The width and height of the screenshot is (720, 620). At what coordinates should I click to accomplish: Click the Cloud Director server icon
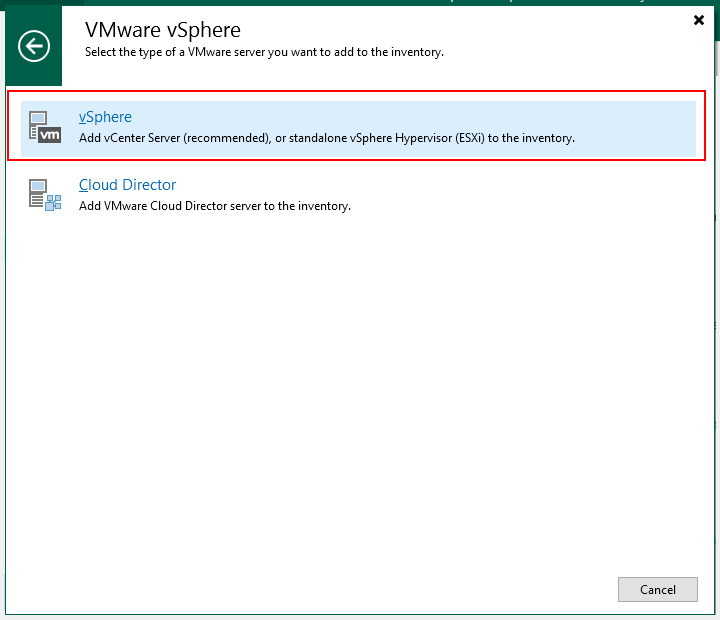tap(45, 195)
